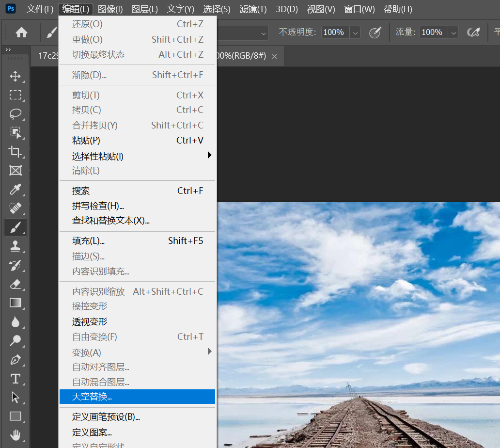The width and height of the screenshot is (500, 448).
Task: Expand the toolbar with double-arrow
Action: [8, 50]
